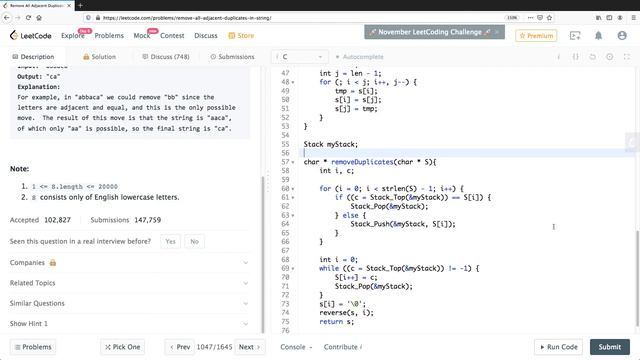Open Contest in top navigation
Screen dimensions: 640x360
pyautogui.click(x=172, y=36)
